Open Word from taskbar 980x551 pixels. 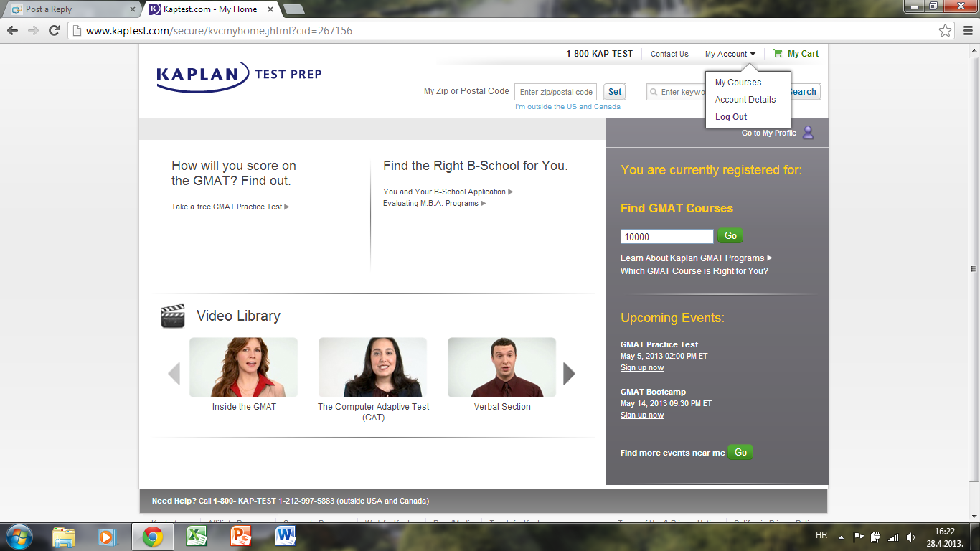tap(286, 537)
